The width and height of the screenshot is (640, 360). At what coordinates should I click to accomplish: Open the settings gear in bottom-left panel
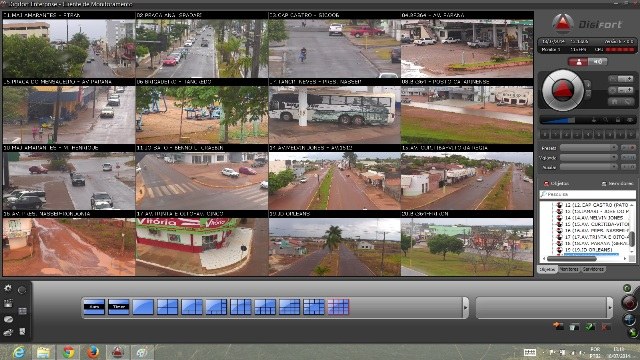coord(8,288)
